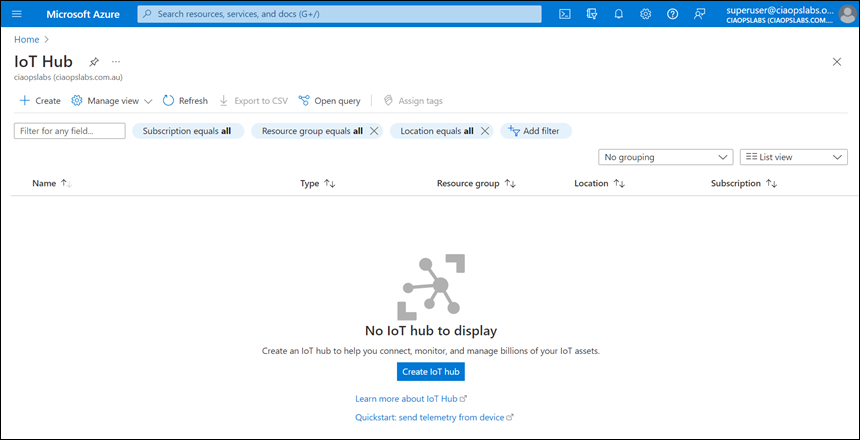The height and width of the screenshot is (440, 860).
Task: Show the notifications bell panel
Action: tap(619, 14)
